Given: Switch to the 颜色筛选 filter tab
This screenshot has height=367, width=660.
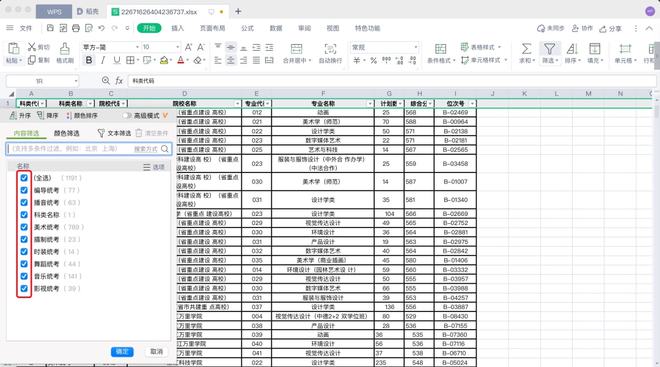Looking at the screenshot, I should point(67,133).
